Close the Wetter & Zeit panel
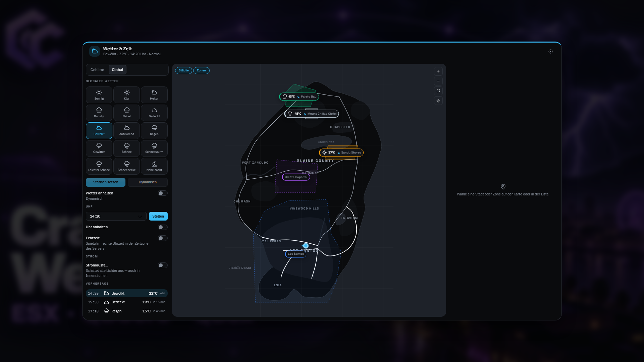This screenshot has width=644, height=362. [550, 52]
